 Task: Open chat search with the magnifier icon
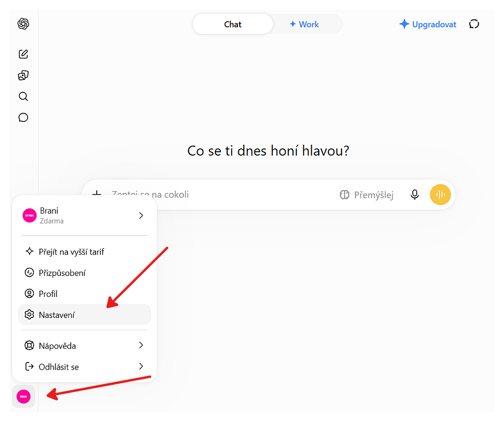23,97
